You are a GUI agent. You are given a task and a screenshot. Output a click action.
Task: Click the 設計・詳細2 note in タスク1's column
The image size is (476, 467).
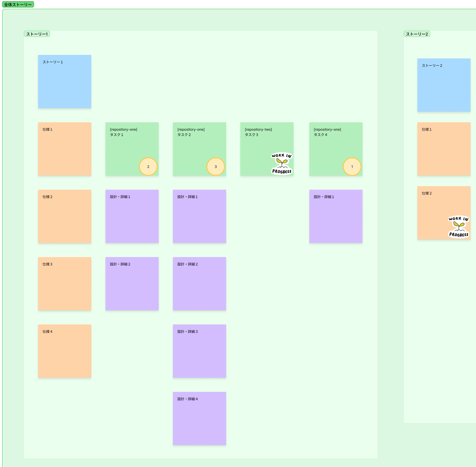click(132, 284)
